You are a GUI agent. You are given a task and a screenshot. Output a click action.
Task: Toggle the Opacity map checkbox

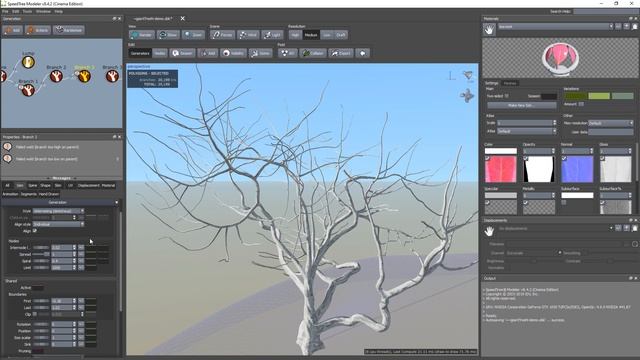(x=526, y=158)
